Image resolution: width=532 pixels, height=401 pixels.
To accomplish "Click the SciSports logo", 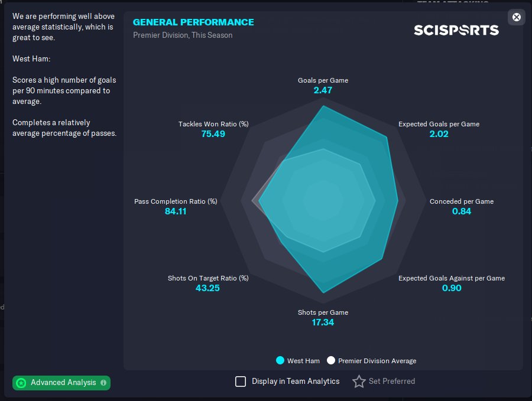I will 456,30.
